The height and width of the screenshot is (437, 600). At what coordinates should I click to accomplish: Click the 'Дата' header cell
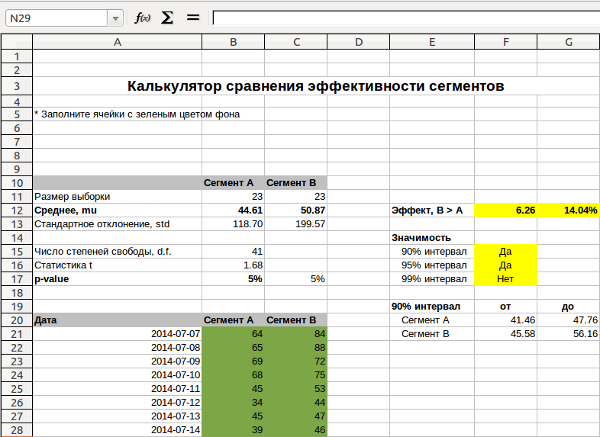[x=117, y=320]
